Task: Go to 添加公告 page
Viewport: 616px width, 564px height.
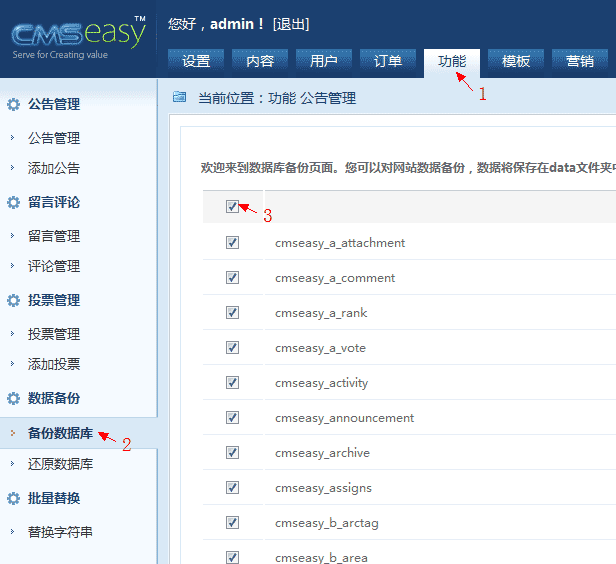Action: pyautogui.click(x=54, y=168)
